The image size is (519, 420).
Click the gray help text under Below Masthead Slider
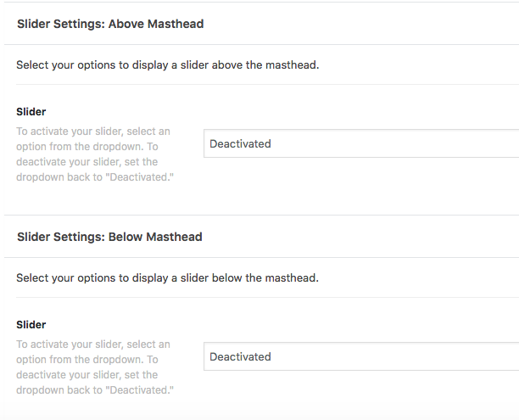pyautogui.click(x=95, y=367)
